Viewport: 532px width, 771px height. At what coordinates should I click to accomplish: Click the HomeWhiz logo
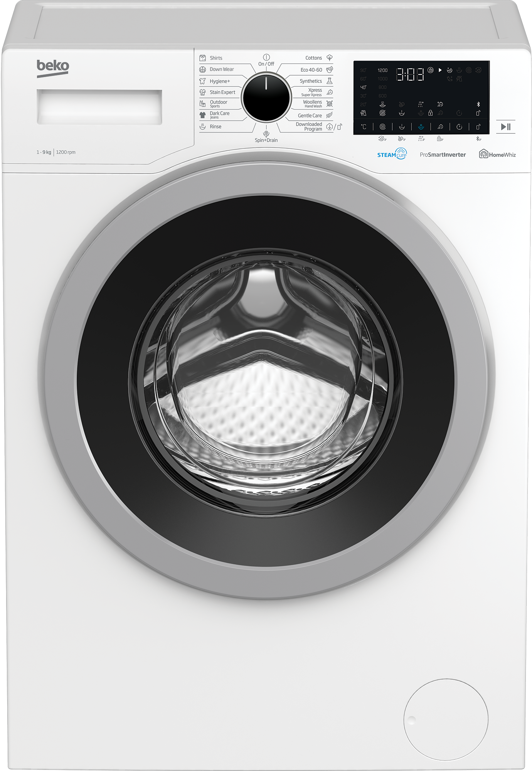click(497, 155)
